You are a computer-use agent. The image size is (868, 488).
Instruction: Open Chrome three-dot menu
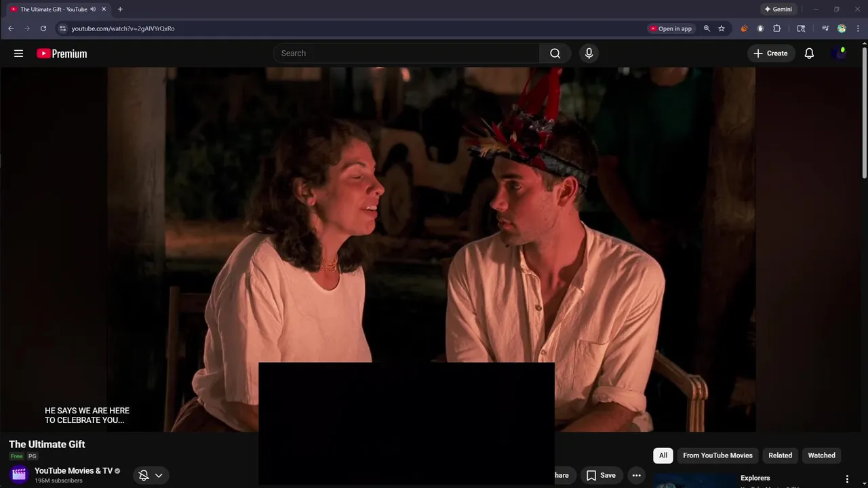(858, 28)
